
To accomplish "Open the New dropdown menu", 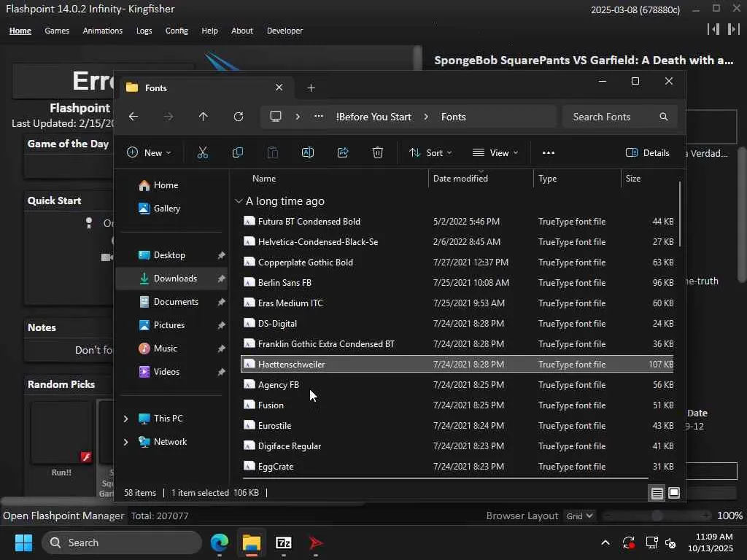I will click(149, 153).
